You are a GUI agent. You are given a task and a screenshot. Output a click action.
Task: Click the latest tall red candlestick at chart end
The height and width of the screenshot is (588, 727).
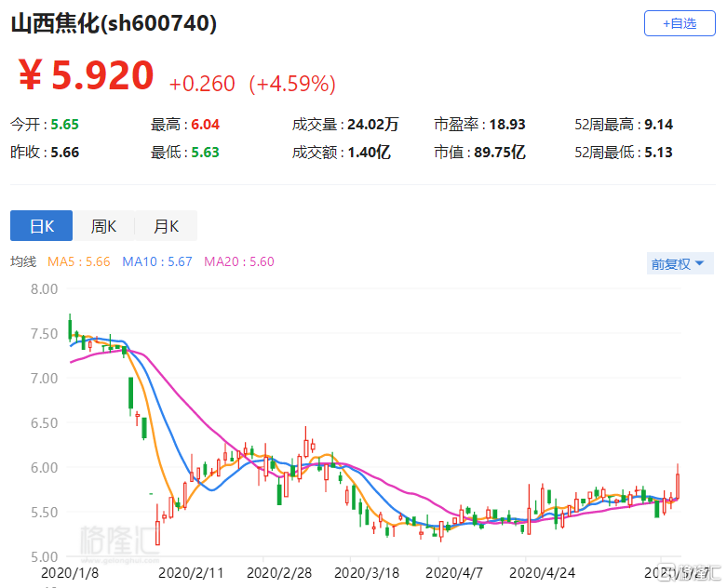pyautogui.click(x=678, y=484)
